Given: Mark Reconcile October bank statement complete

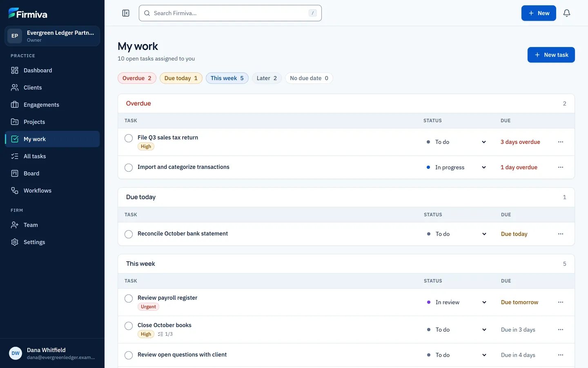Looking at the screenshot, I should 129,234.
